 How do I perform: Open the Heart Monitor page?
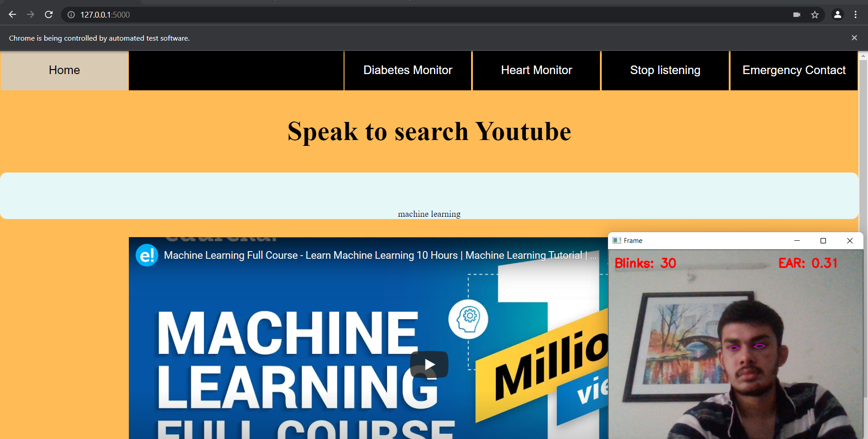tap(537, 70)
